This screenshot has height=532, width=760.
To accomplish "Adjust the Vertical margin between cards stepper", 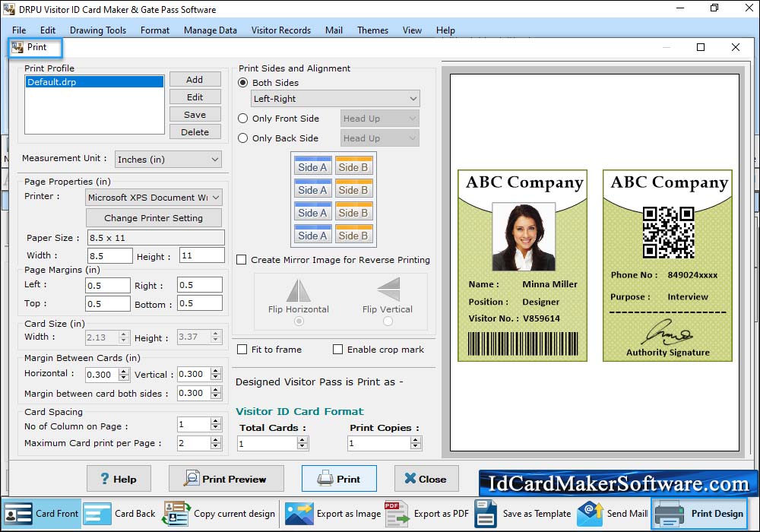I will (x=216, y=374).
